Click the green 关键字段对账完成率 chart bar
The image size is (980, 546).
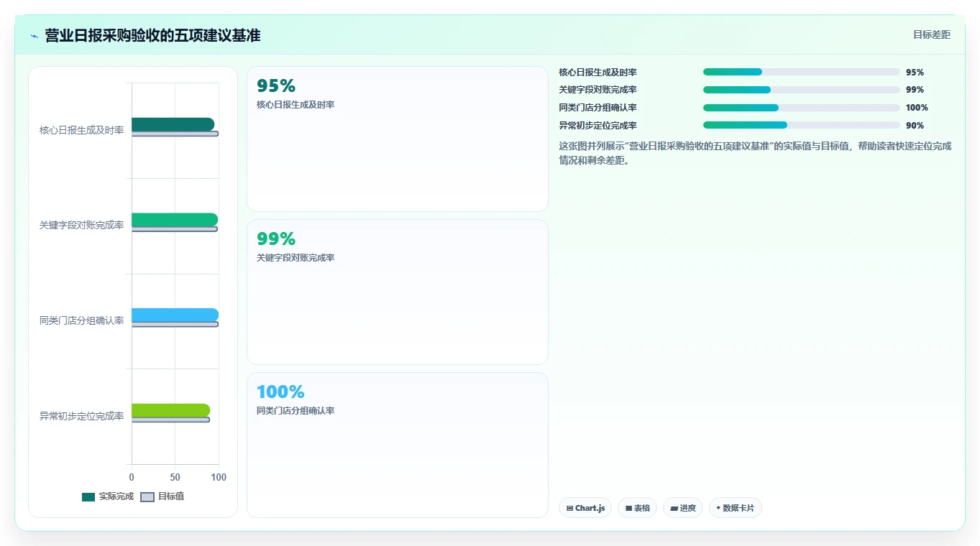pos(175,220)
